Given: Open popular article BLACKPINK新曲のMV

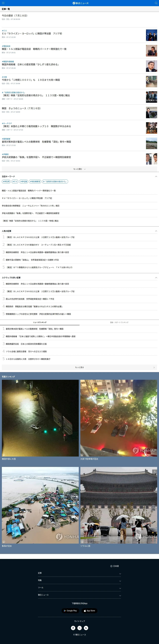Looking at the screenshot, I should coord(38,245).
